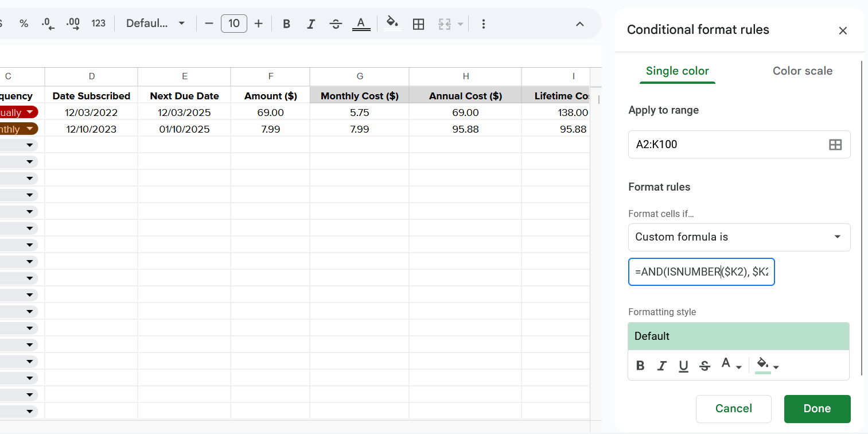
Task: Click the Next Due Date header cell
Action: [185, 96]
